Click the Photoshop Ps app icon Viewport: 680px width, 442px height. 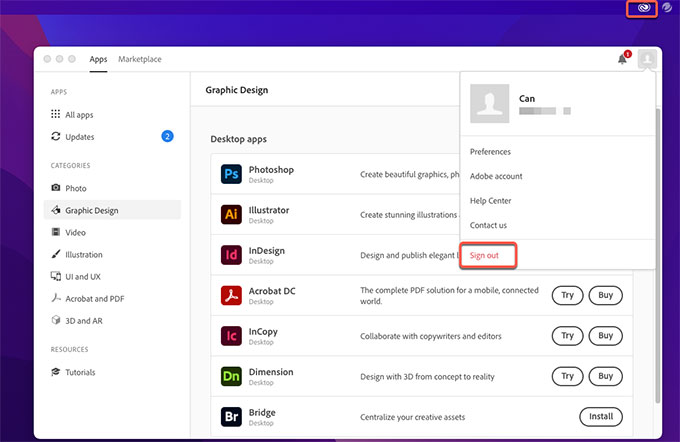(231, 174)
